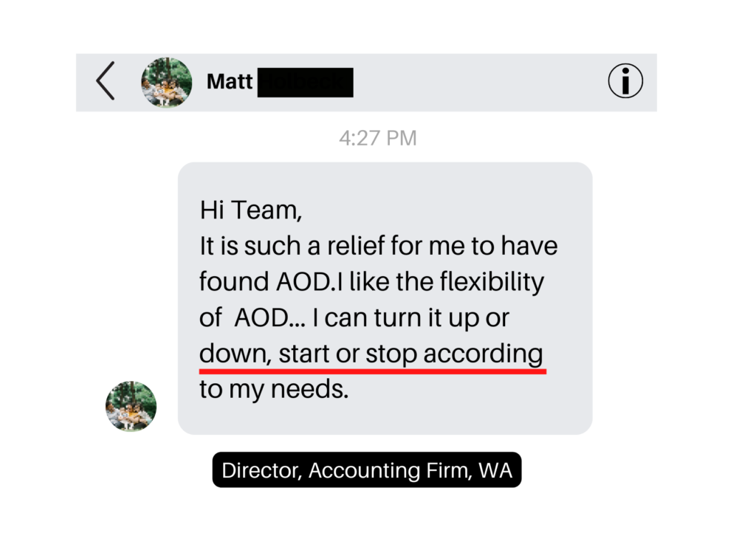Viewport: 756px width, 536px height.
Task: Click the line 'It is such a relief'
Action: coord(378,246)
